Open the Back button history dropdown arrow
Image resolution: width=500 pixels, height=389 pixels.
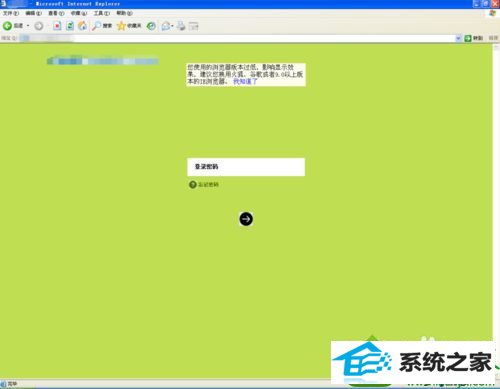pos(28,26)
